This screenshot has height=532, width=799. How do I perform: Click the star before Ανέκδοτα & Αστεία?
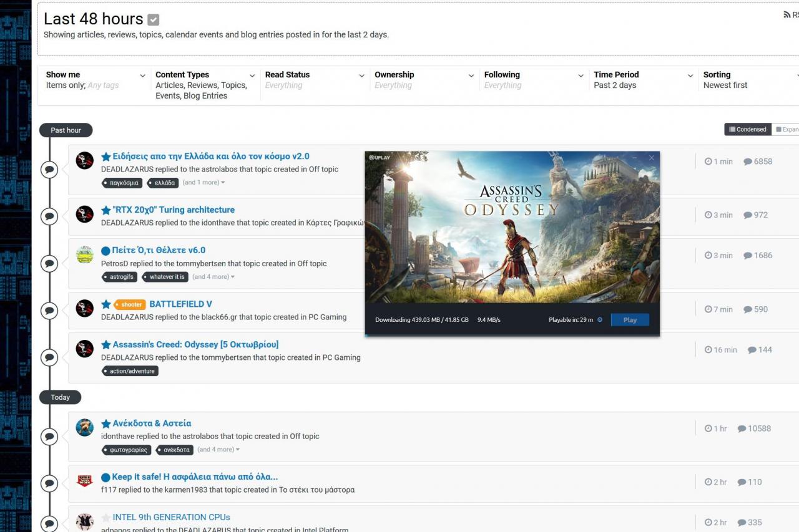106,423
